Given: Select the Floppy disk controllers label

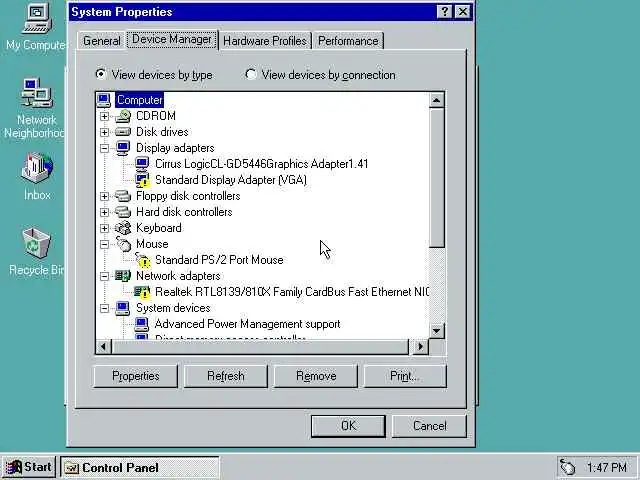Looking at the screenshot, I should point(188,196).
